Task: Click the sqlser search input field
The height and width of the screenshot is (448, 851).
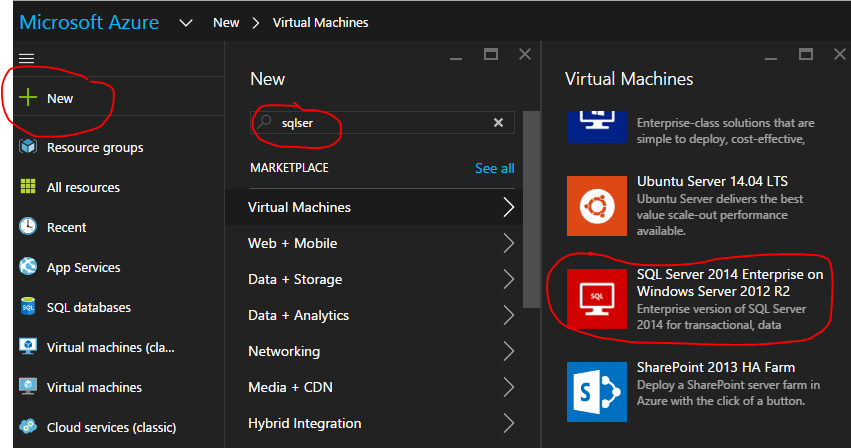Action: click(380, 123)
